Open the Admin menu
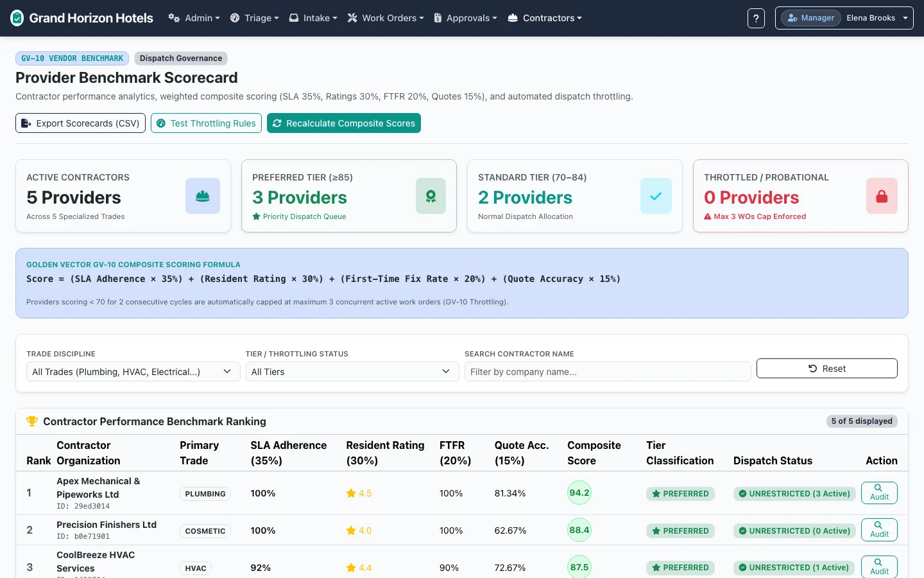Image resolution: width=924 pixels, height=578 pixels. [194, 18]
